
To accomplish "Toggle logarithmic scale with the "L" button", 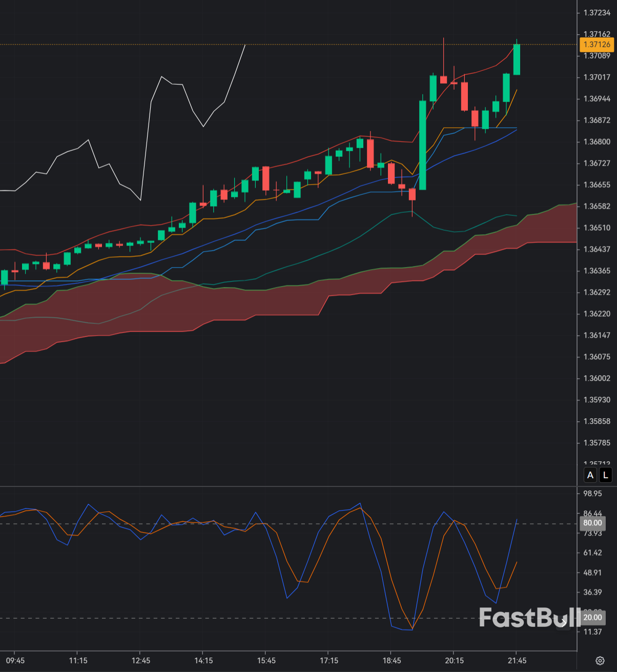I will tap(606, 475).
